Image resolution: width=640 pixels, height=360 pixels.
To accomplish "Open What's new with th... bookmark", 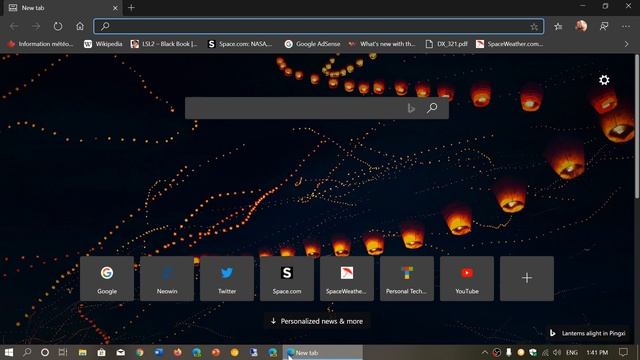I will coord(382,44).
